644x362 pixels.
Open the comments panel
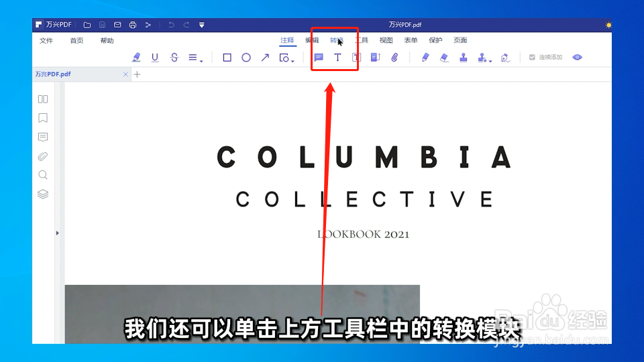pyautogui.click(x=43, y=137)
